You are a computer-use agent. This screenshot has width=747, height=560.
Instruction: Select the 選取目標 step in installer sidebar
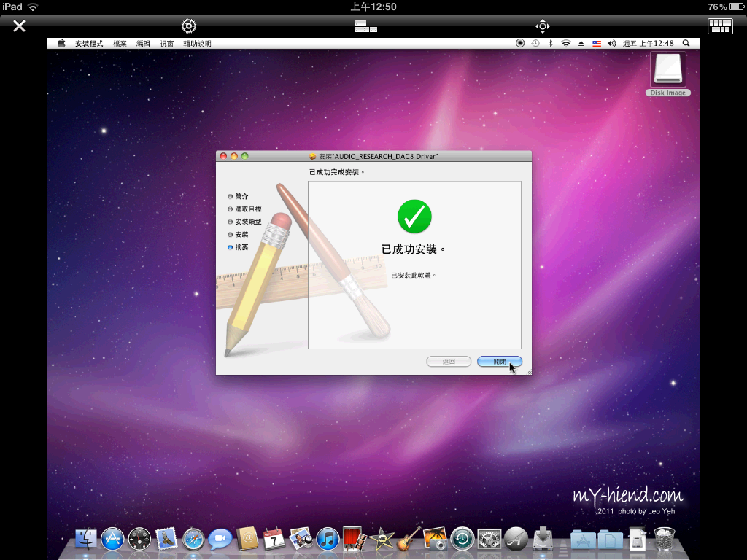[x=244, y=209]
